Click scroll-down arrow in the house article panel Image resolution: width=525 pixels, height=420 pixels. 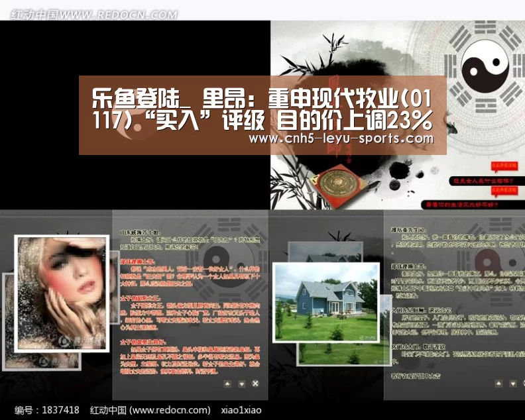click(512, 384)
